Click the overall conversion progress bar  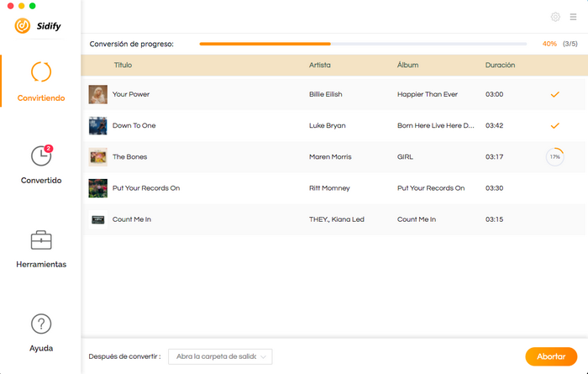pos(363,44)
